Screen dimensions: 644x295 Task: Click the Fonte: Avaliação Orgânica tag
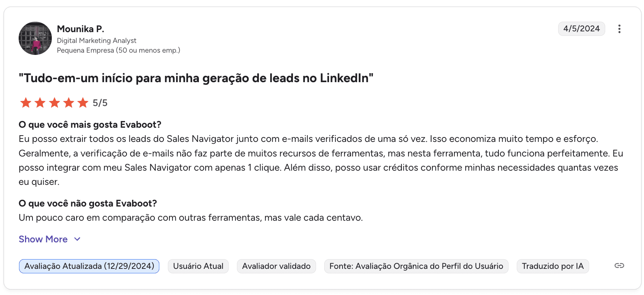(416, 266)
